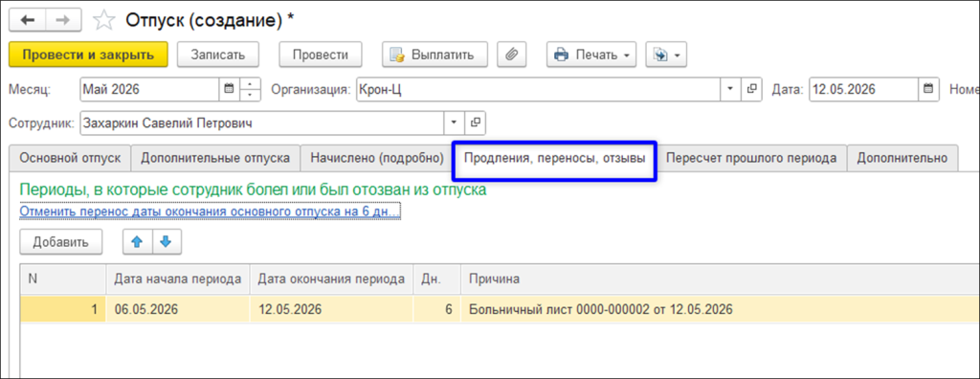Open Организация dropdown list arrow
Screen dimensions: 980x379
point(730,89)
